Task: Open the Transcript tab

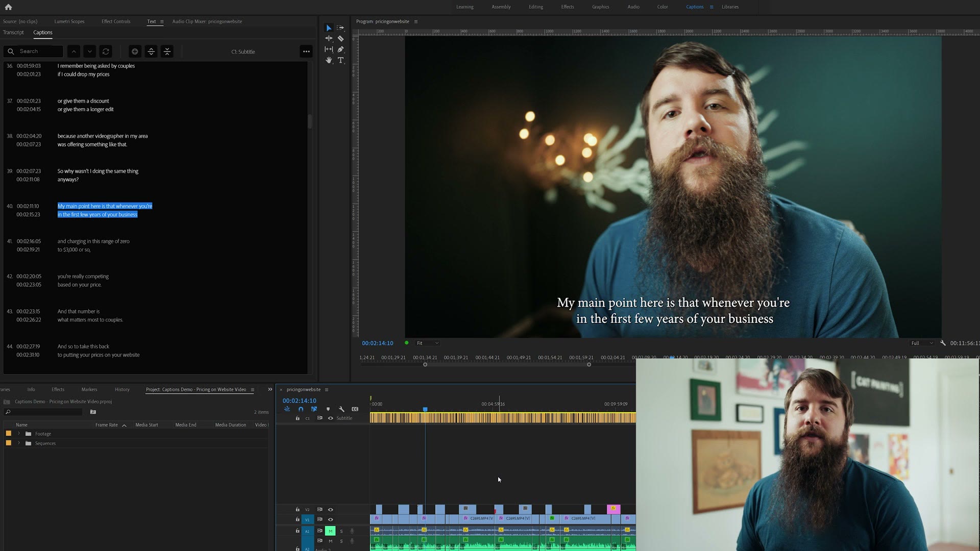Action: pos(13,33)
